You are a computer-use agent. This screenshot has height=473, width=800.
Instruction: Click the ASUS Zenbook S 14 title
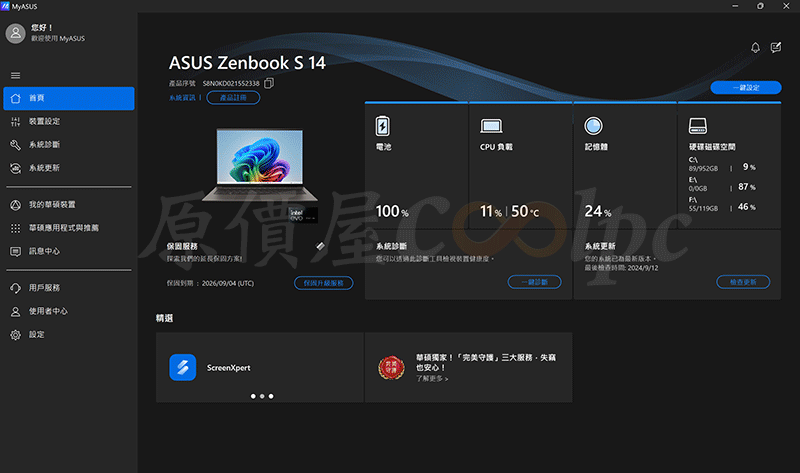coord(247,63)
